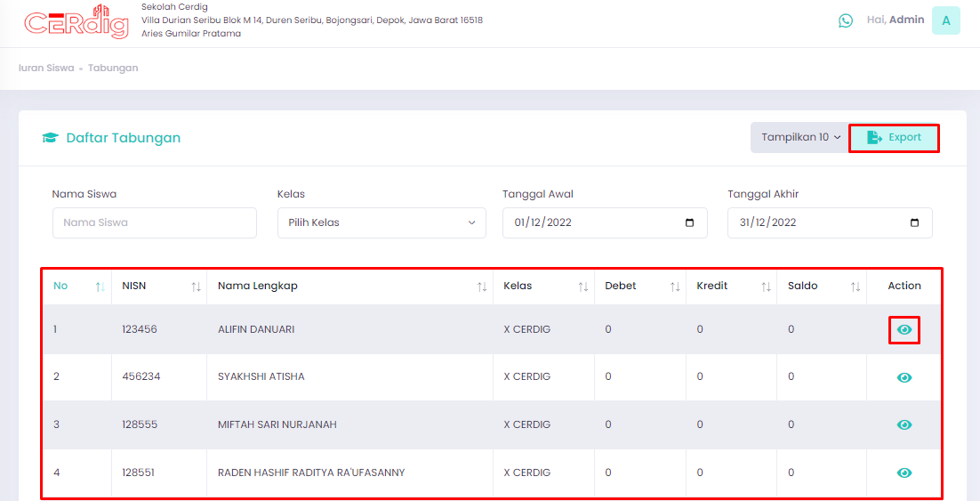Screen dimensions: 980x501
Task: View details for MIFTAH SARI NURJANAH
Action: (x=904, y=424)
